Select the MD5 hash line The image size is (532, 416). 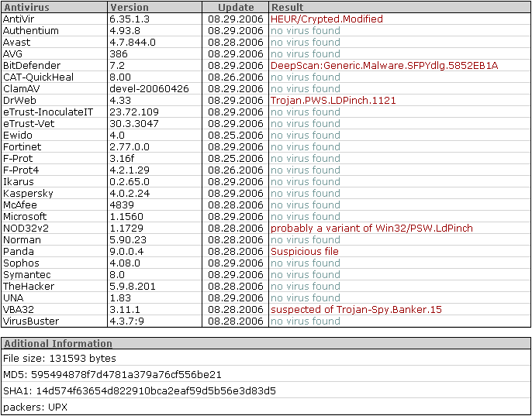click(112, 375)
